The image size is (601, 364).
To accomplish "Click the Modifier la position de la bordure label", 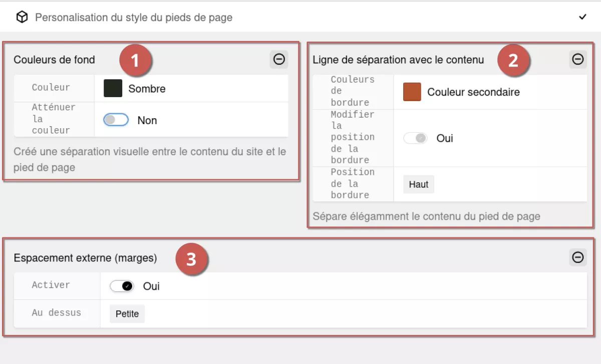I will [x=353, y=137].
